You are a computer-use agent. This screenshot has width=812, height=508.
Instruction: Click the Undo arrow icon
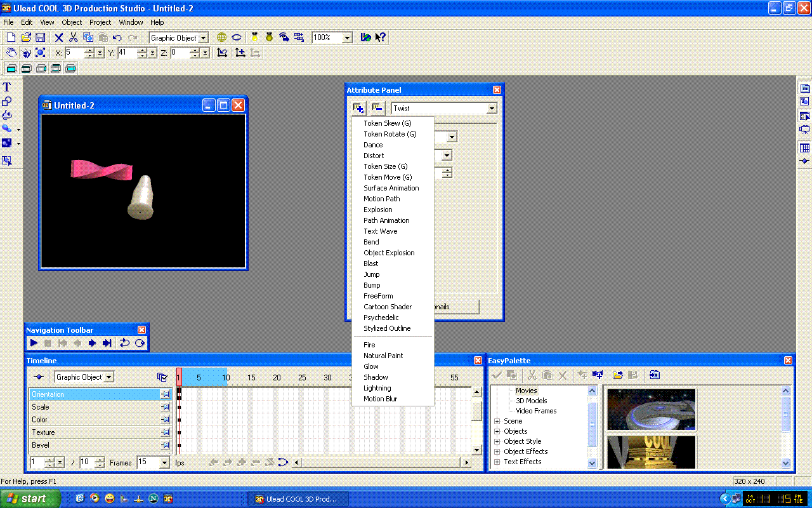pyautogui.click(x=117, y=37)
